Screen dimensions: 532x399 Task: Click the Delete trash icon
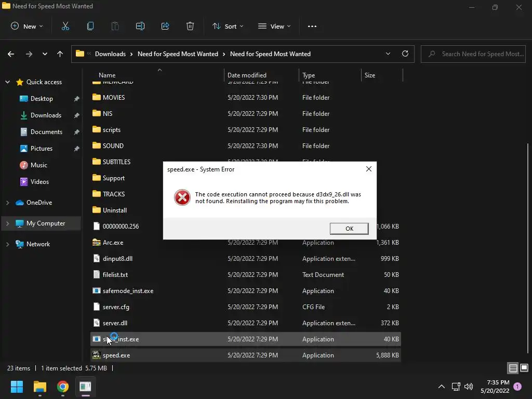190,26
